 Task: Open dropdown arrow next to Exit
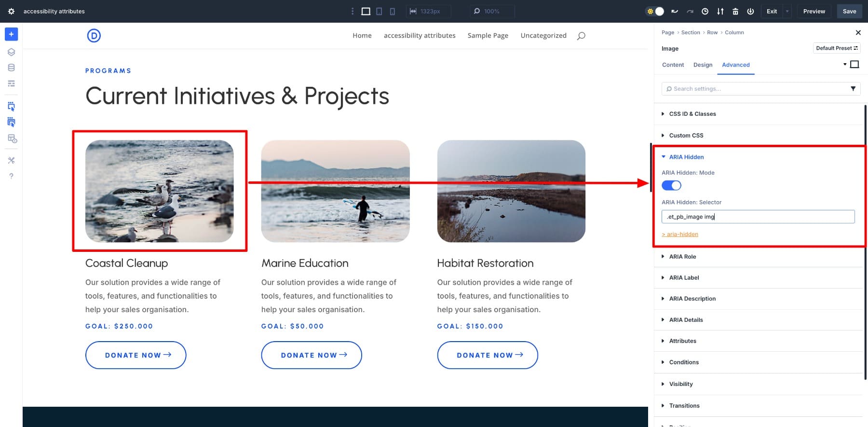tap(787, 11)
